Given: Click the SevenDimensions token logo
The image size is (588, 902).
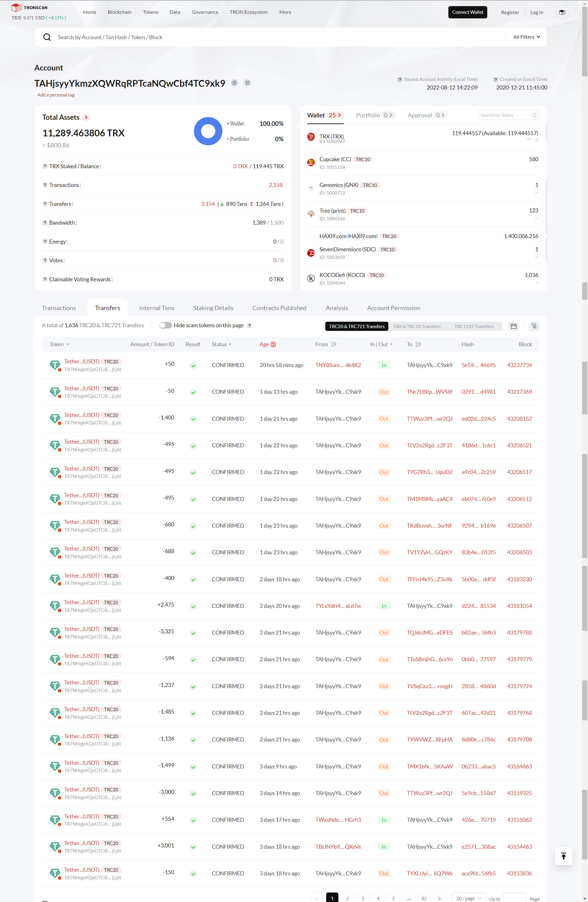Looking at the screenshot, I should [x=311, y=253].
